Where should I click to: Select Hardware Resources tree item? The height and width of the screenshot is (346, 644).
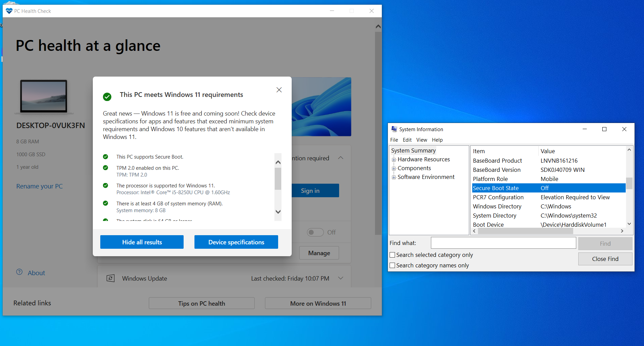pos(424,159)
